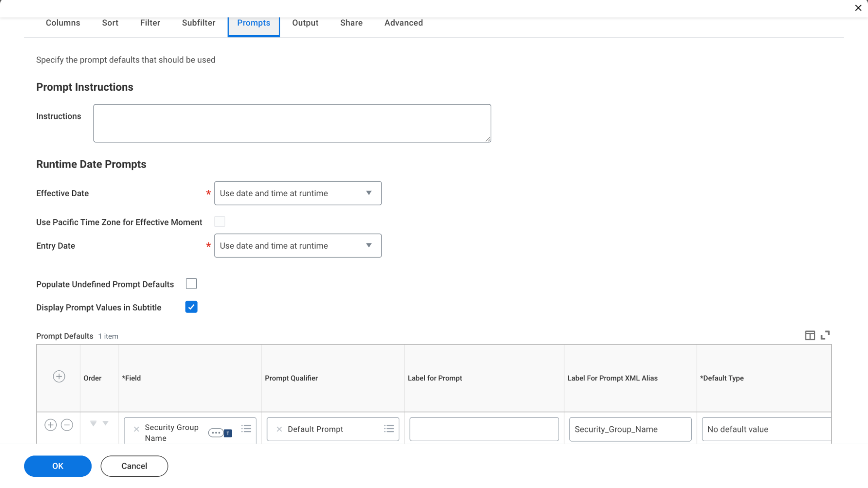Open No default value type dropdown

(766, 429)
